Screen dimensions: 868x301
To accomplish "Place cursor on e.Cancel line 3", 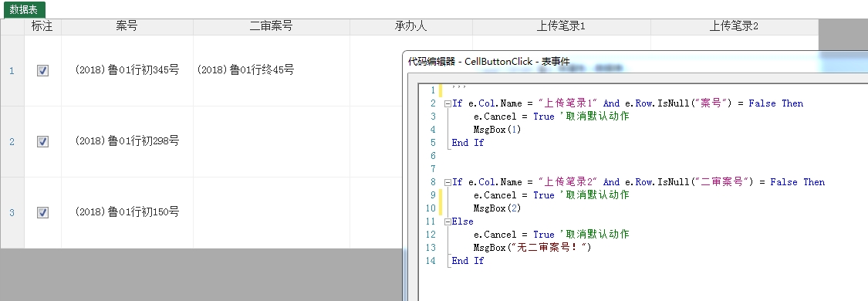I will click(x=552, y=117).
